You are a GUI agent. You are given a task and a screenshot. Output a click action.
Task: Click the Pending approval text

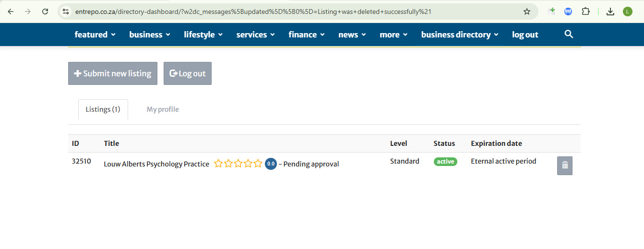point(311,164)
